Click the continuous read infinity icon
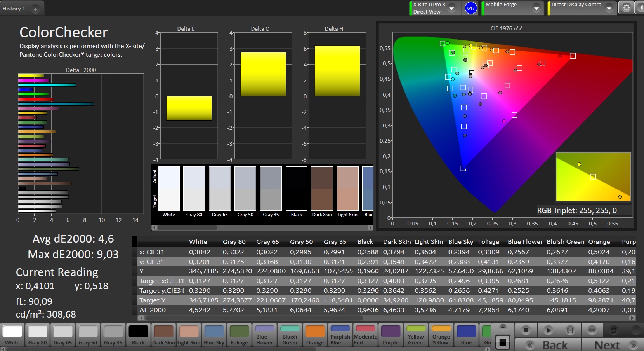 [x=592, y=330]
